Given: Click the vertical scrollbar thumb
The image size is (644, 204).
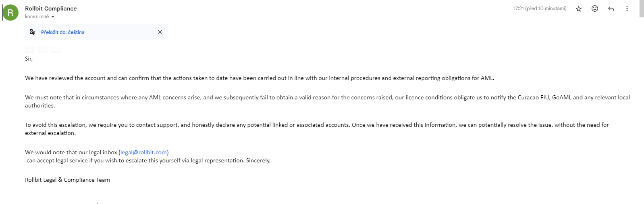Looking at the screenshot, I should coord(642,8).
